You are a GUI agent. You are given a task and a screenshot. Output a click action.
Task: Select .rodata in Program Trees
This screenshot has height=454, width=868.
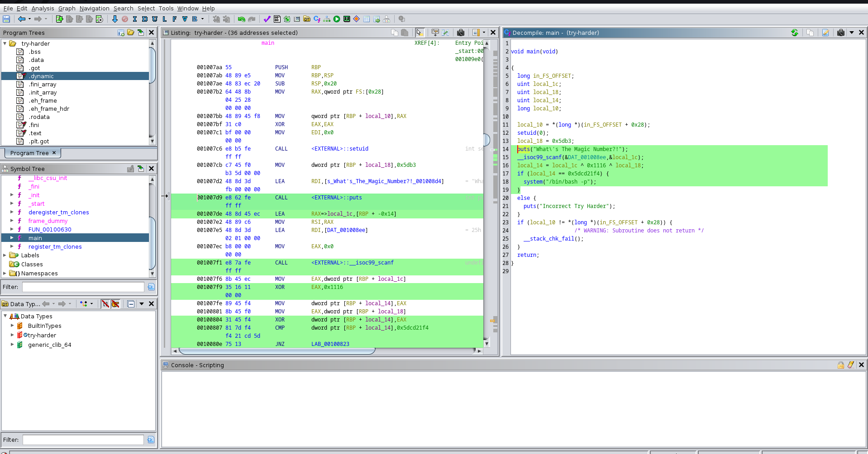[39, 117]
